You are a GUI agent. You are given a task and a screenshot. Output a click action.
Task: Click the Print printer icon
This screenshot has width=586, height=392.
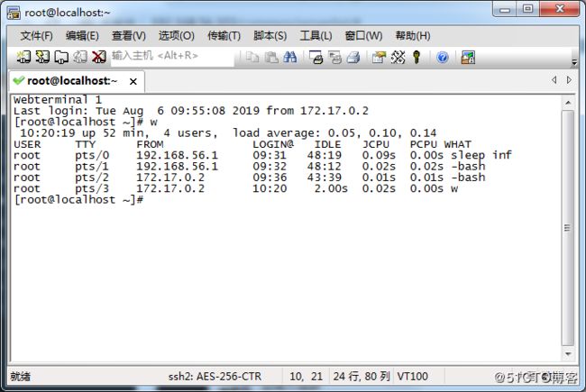[x=353, y=57]
